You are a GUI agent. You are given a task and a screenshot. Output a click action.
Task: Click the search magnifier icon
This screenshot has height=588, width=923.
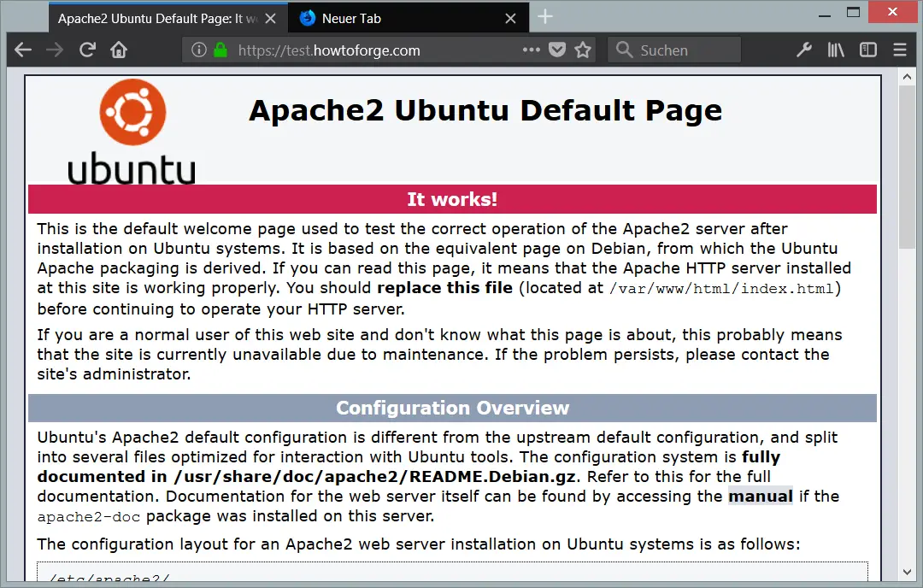[624, 50]
